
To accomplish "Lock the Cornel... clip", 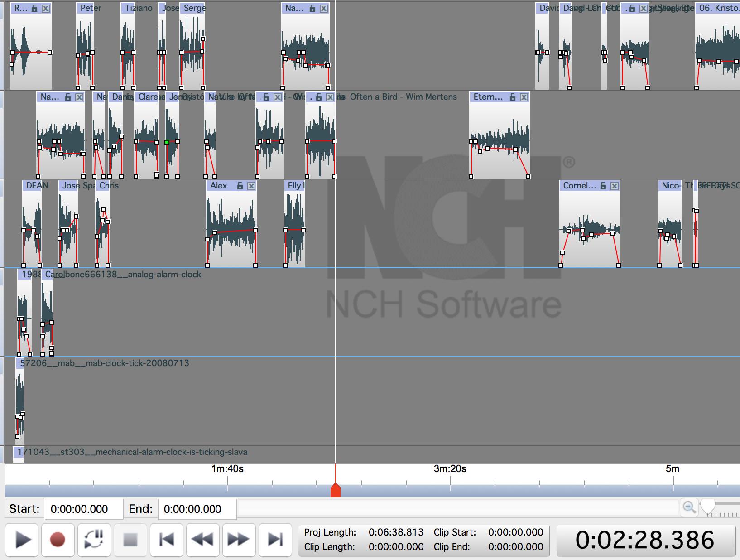I will (x=603, y=186).
